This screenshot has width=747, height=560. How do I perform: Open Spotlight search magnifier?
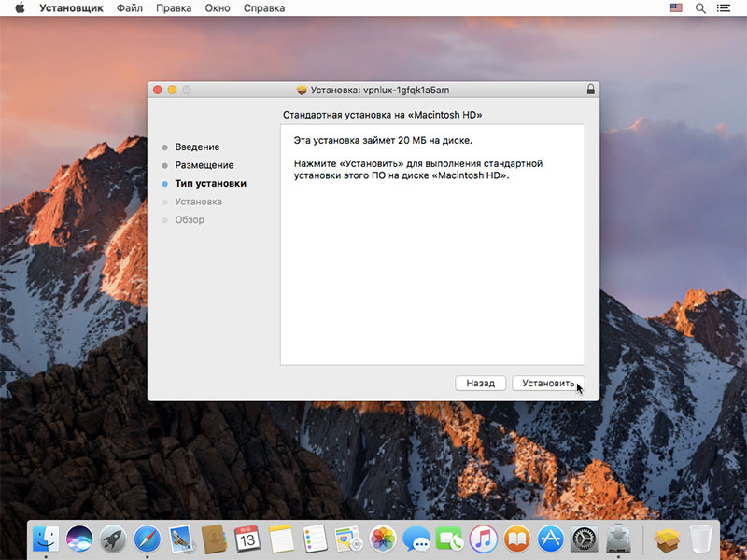(x=700, y=8)
